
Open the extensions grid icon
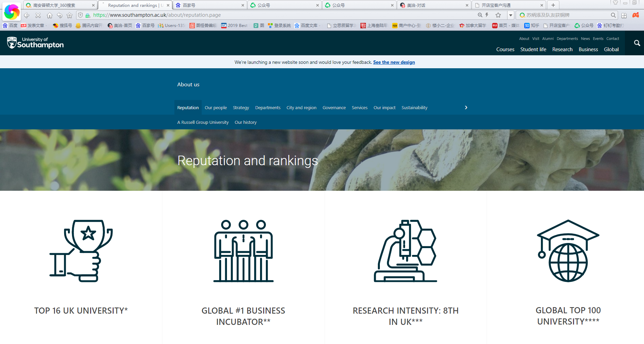tap(624, 15)
